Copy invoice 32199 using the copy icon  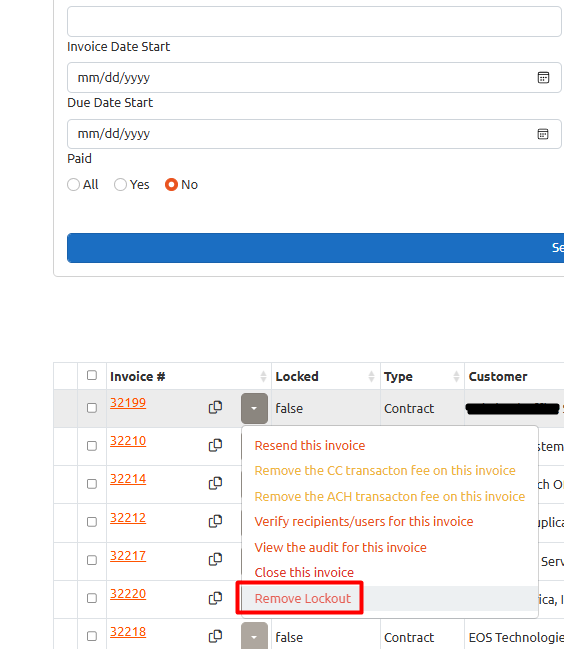[x=215, y=408]
